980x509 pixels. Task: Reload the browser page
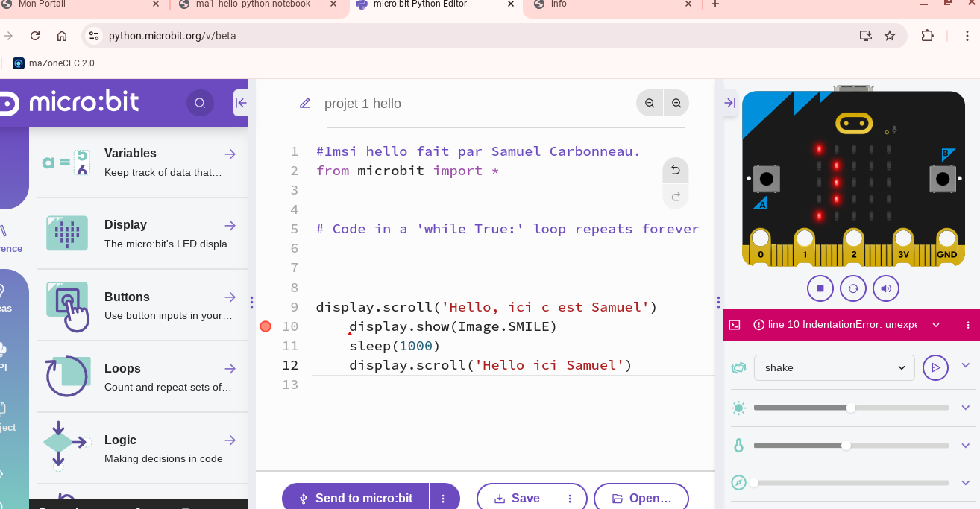[x=35, y=36]
